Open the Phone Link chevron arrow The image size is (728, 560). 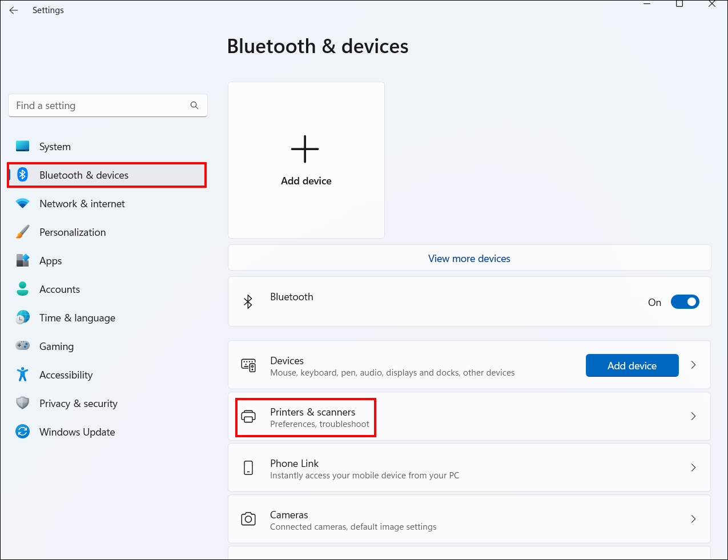click(x=693, y=468)
